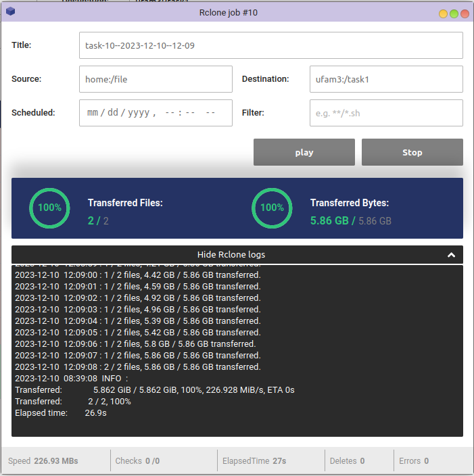Image resolution: width=474 pixels, height=476 pixels.
Task: Select log line at 12:09:01 with 4.59 GB
Action: click(x=138, y=287)
